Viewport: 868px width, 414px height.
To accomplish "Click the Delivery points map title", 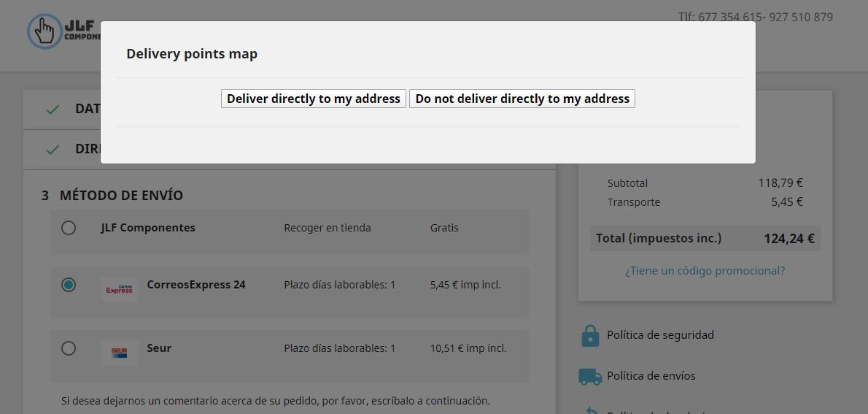I will pos(192,54).
